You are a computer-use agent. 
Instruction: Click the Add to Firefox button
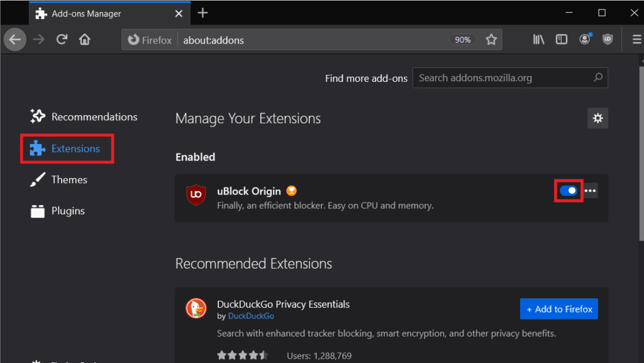pos(558,309)
